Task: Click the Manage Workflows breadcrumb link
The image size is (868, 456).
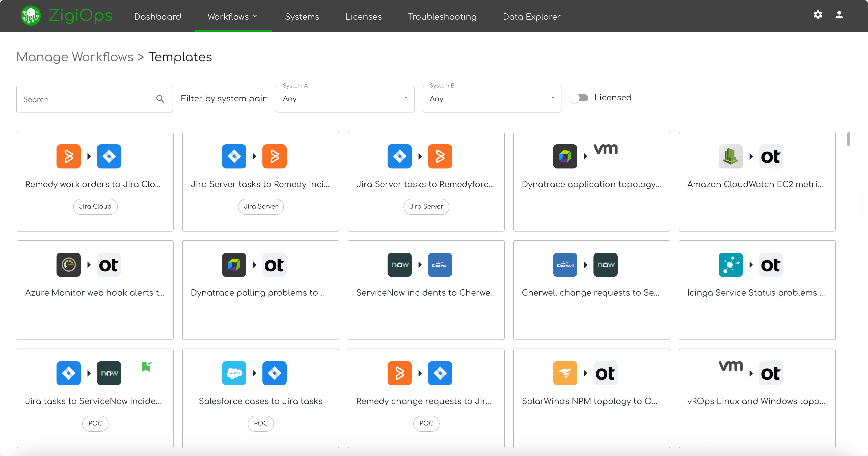Action: (75, 57)
